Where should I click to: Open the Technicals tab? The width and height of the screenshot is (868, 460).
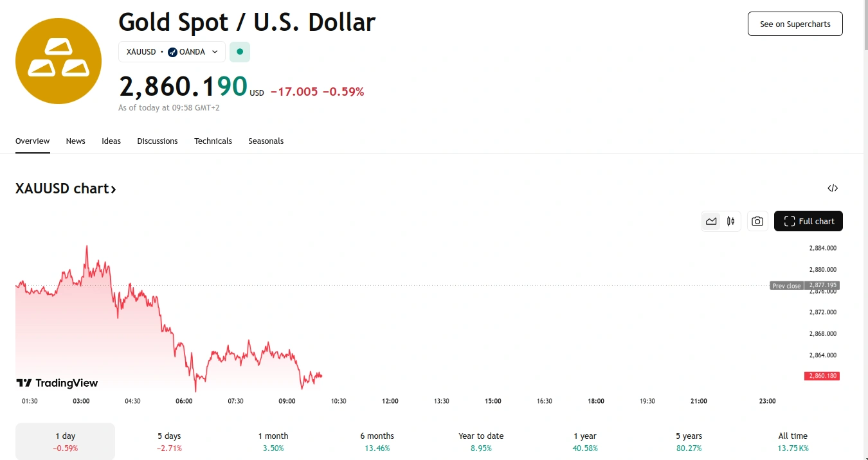click(213, 141)
